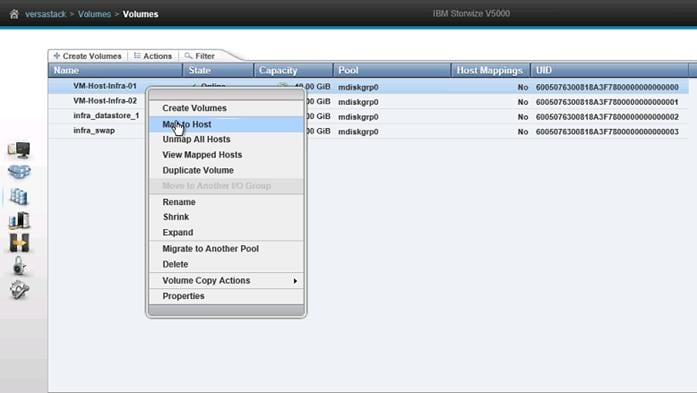Select the infra_datastore_1 volume name
Viewport: 697px width, 393px height.
pyautogui.click(x=106, y=116)
